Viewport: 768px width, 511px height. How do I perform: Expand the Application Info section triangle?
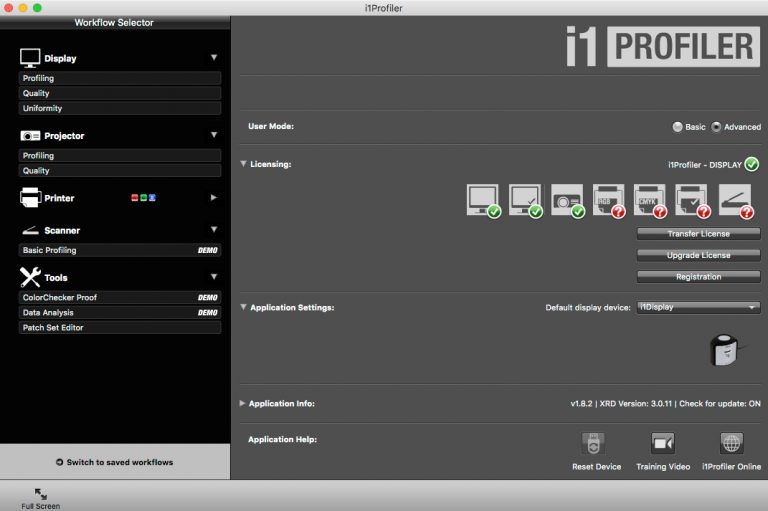click(242, 403)
